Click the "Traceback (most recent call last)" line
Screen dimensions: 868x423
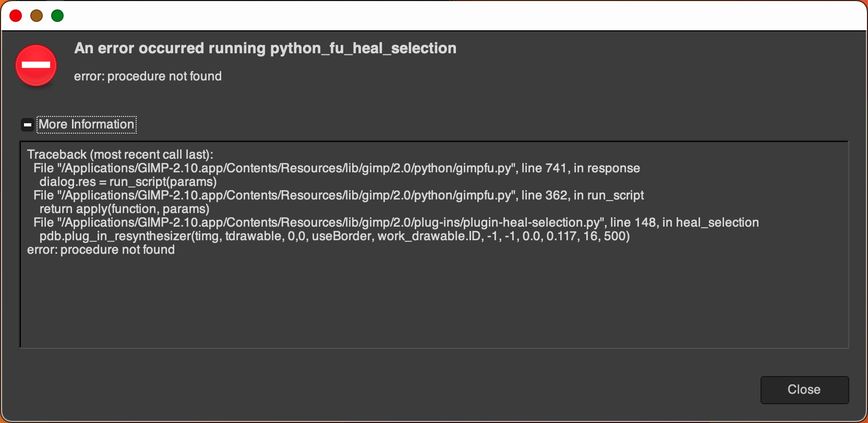click(120, 155)
